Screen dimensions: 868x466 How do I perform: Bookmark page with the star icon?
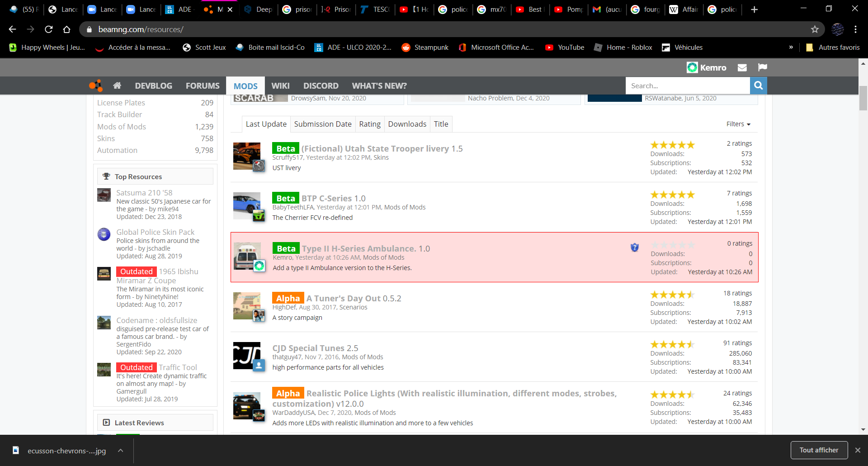point(815,29)
